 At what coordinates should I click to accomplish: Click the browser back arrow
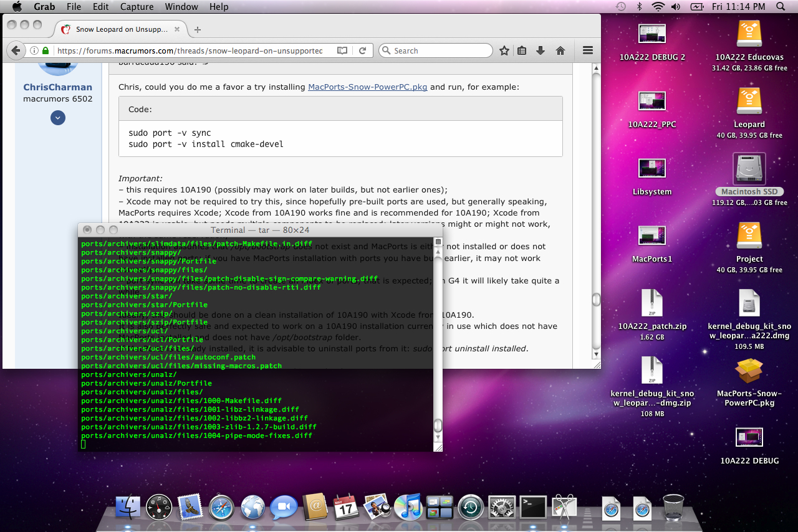(x=16, y=50)
